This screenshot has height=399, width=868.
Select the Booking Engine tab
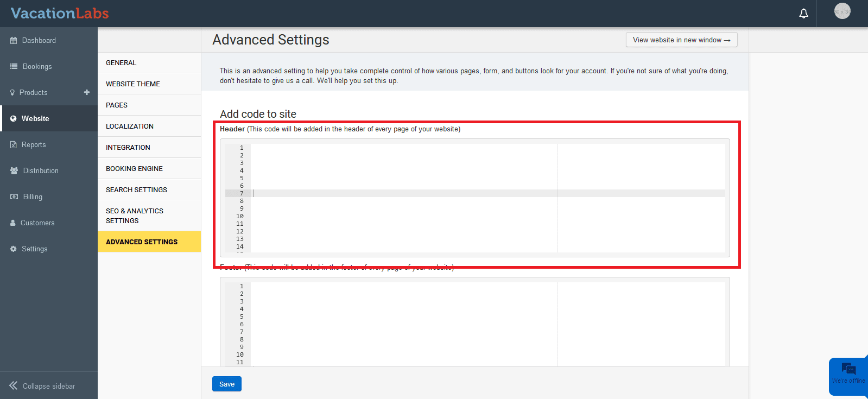point(134,169)
